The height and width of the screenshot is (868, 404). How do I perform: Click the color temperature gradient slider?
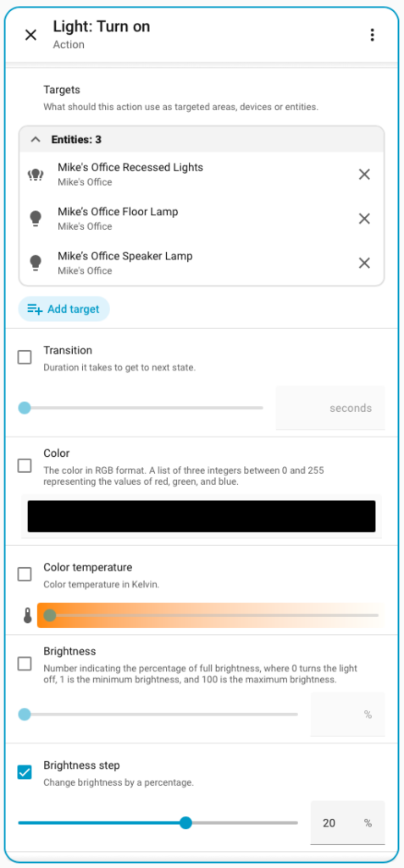[210, 615]
